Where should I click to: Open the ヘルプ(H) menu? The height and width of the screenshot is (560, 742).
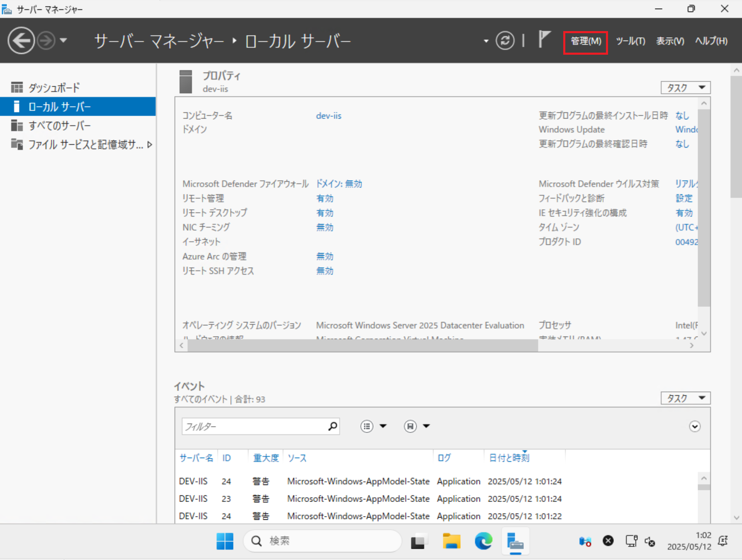pos(711,41)
